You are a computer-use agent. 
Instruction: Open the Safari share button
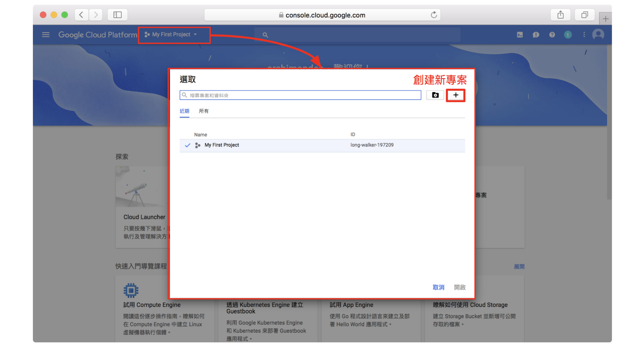(560, 15)
